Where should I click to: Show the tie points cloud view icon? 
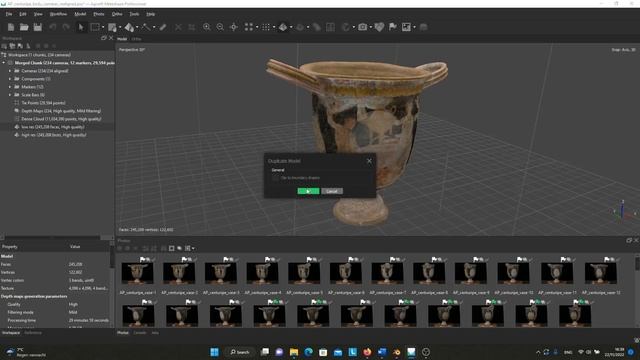(x=249, y=27)
